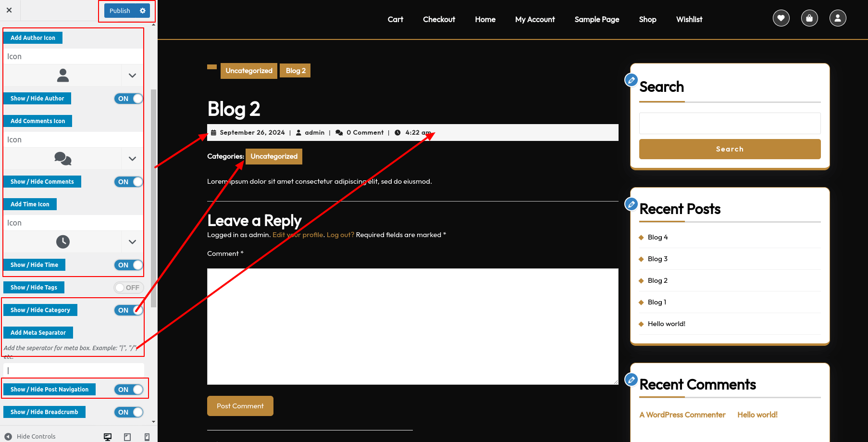Toggle the Show / Hide Author switch
Image resolution: width=868 pixels, height=442 pixels.
point(129,99)
